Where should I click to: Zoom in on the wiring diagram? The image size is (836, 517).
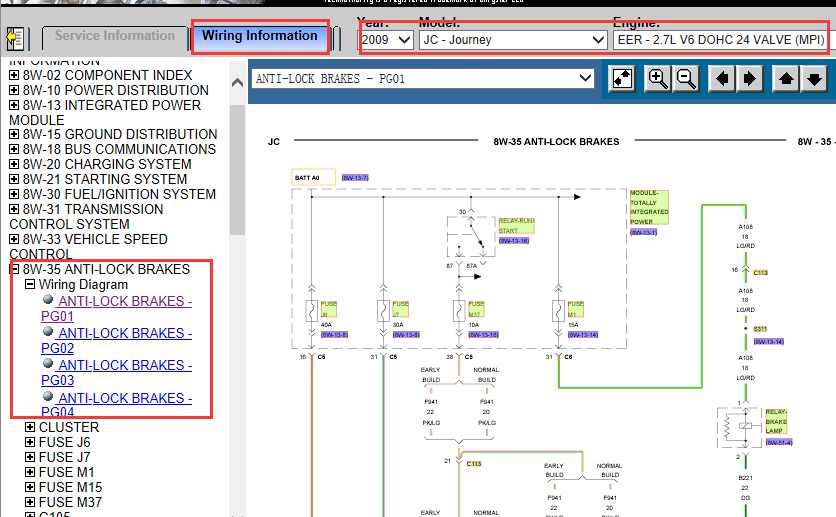[657, 79]
